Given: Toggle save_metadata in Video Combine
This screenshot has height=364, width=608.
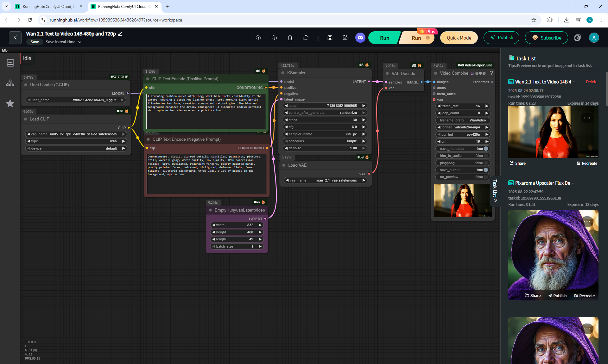Looking at the screenshot, I should tap(485, 149).
